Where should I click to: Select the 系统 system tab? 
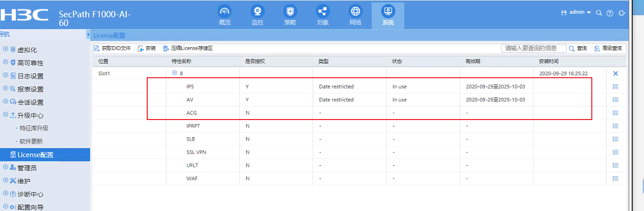[388, 16]
